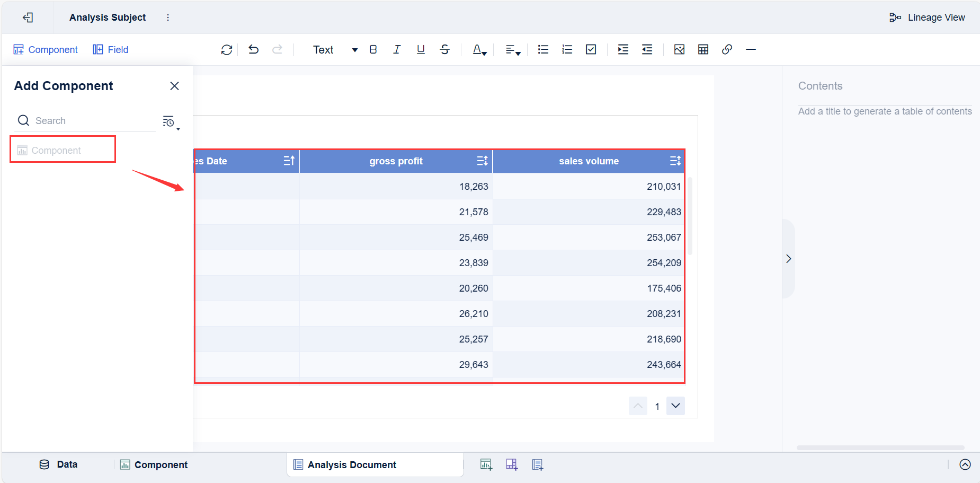
Task: Open the font color dropdown arrow
Action: [483, 52]
